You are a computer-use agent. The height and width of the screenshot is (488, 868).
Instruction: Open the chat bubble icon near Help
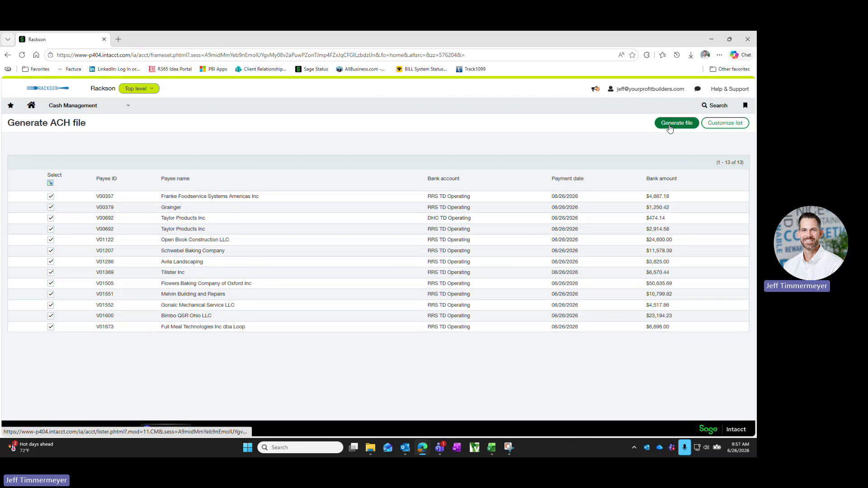[698, 89]
